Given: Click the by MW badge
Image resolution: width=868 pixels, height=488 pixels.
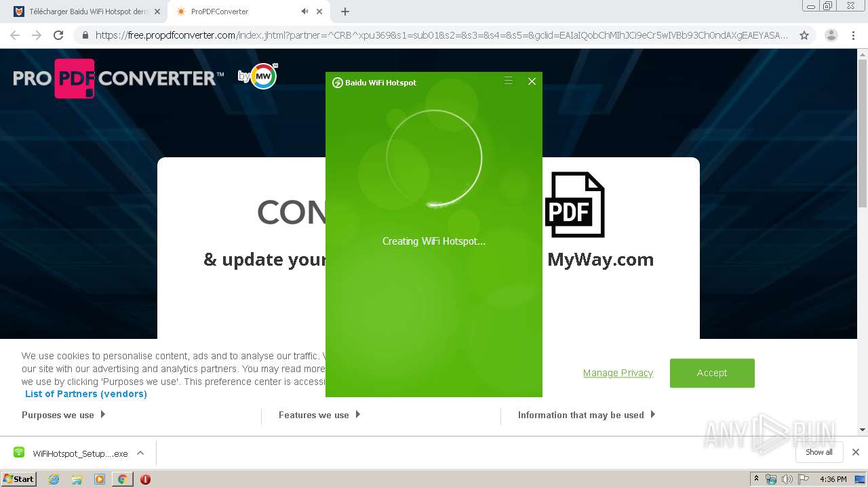Looking at the screenshot, I should 258,76.
